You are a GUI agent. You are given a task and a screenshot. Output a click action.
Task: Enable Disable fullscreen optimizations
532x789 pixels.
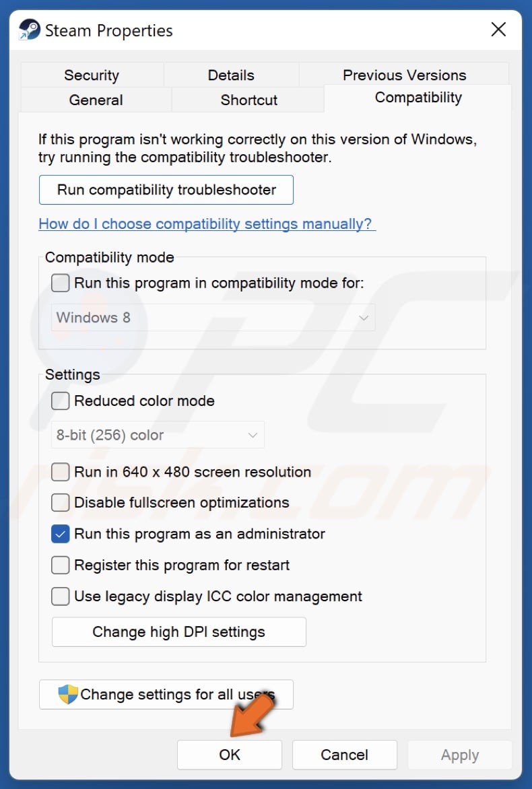tap(60, 503)
